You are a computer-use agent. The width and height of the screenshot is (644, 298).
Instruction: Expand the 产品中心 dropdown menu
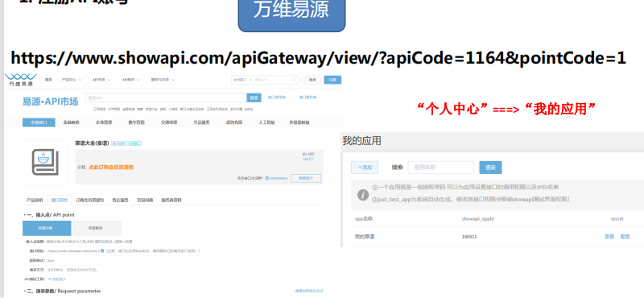tap(72, 80)
